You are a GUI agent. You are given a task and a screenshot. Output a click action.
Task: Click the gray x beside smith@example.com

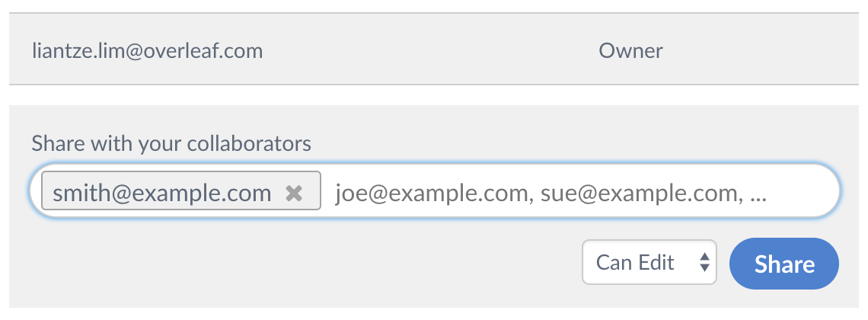tap(294, 193)
